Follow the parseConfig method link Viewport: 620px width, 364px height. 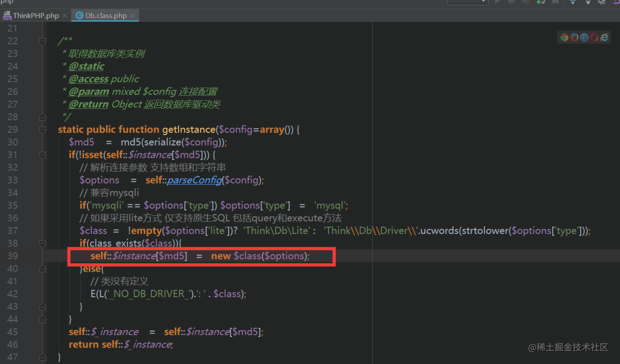[194, 180]
